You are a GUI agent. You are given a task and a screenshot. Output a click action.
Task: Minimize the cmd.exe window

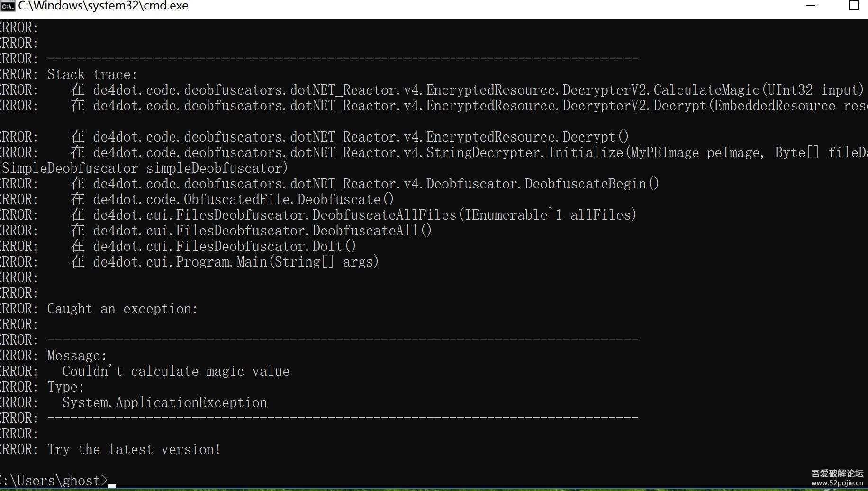pyautogui.click(x=811, y=6)
